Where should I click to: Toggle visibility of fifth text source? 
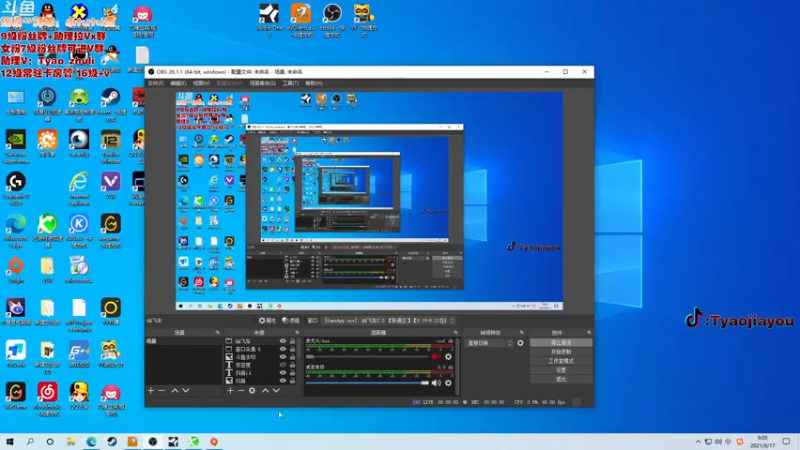tap(283, 373)
